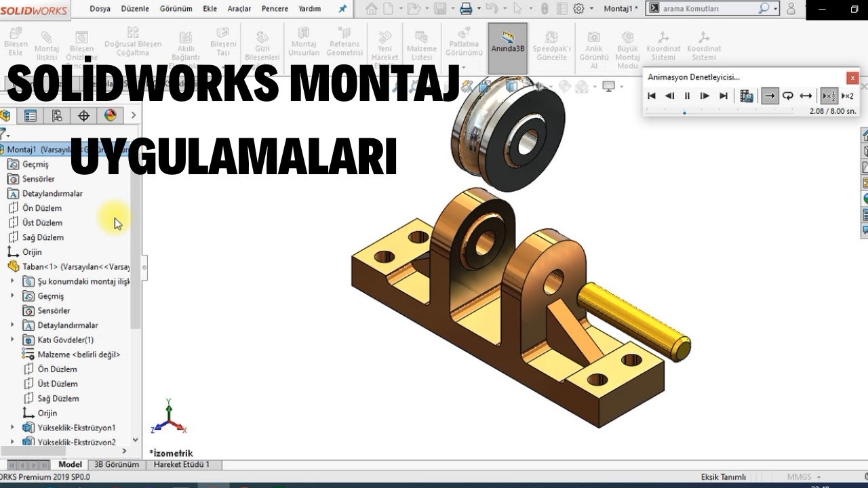Open the ConfigurationManager tab icon
The height and width of the screenshot is (488, 868).
pos(57,116)
